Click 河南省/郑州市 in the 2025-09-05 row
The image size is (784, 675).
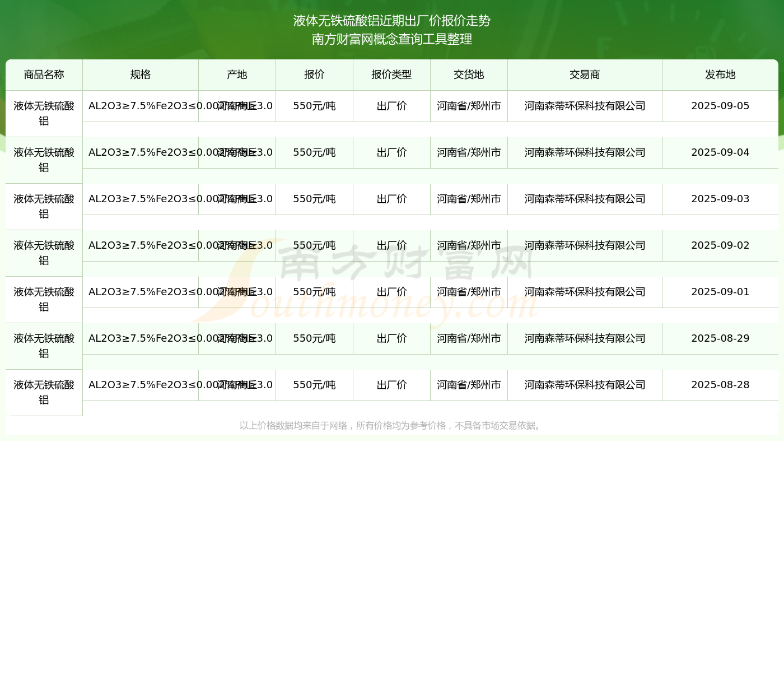pyautogui.click(x=469, y=106)
